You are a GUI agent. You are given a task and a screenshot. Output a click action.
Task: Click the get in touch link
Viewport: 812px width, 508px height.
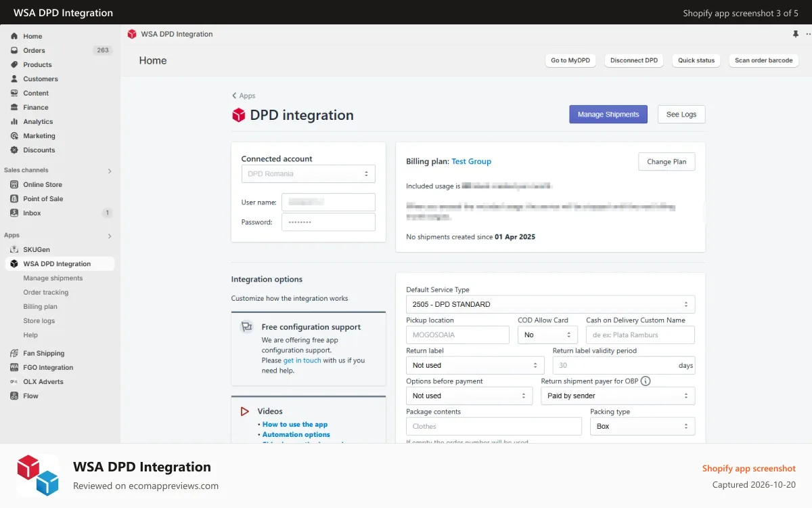pos(302,360)
